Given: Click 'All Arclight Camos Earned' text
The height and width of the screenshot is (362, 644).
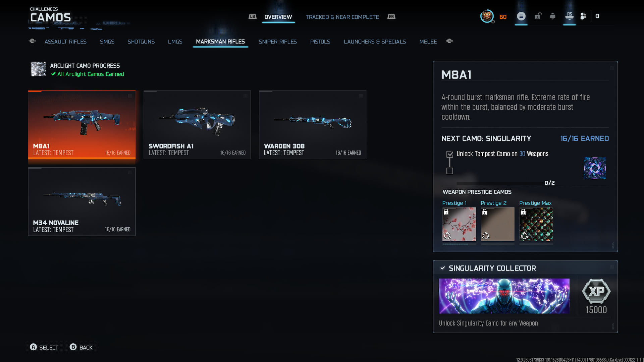Looking at the screenshot, I should pyautogui.click(x=91, y=74).
